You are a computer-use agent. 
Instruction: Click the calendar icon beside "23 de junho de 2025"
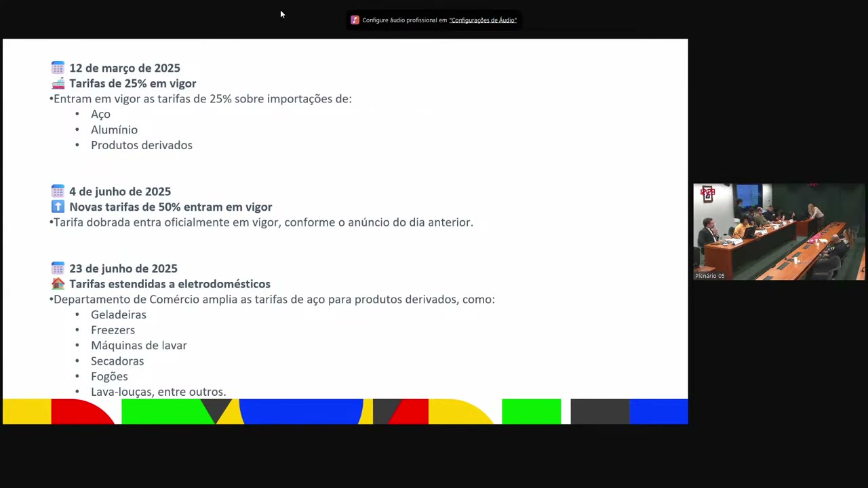(58, 268)
